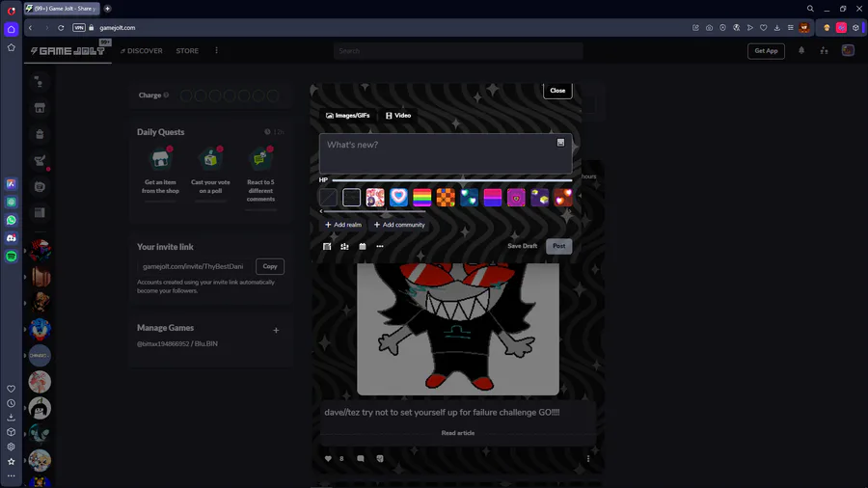Screen dimensions: 868x488
Task: Open the post's vertical ellipsis menu
Action: (x=588, y=459)
